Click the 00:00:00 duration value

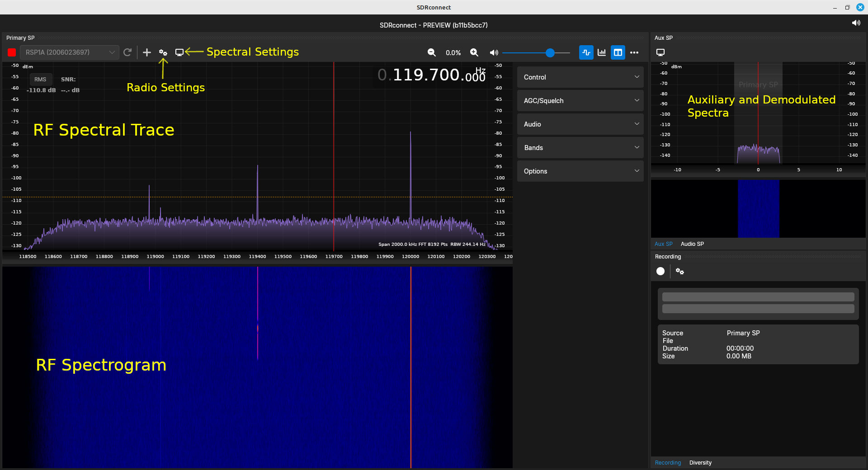coord(740,348)
